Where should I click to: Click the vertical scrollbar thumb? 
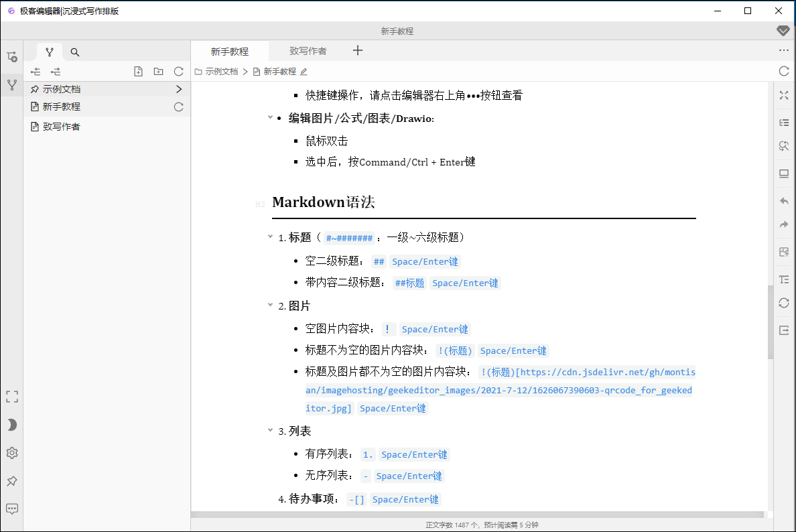(x=771, y=322)
